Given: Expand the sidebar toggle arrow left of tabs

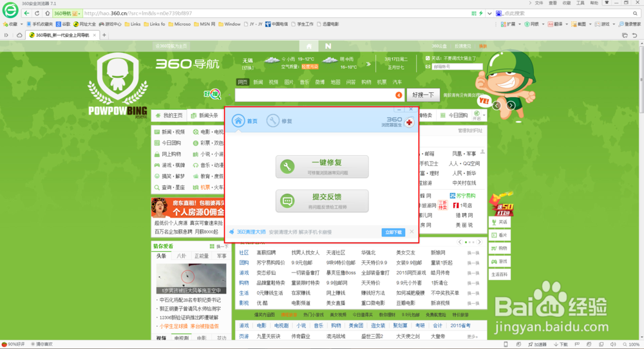Looking at the screenshot, I should click(6, 35).
